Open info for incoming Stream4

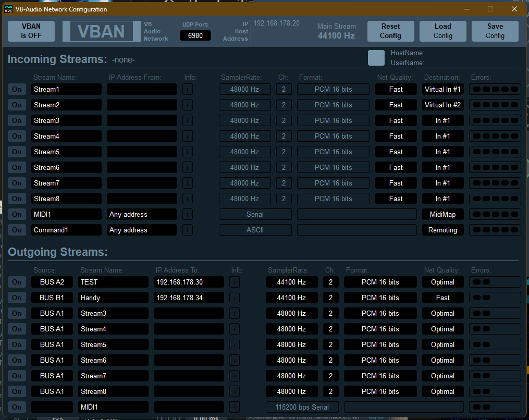188,137
